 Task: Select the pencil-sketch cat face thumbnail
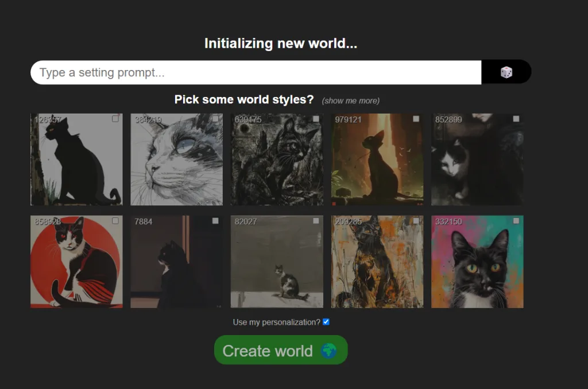pos(176,161)
